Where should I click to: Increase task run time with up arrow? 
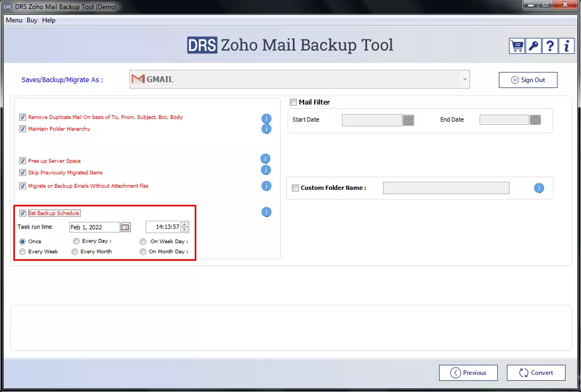point(184,225)
